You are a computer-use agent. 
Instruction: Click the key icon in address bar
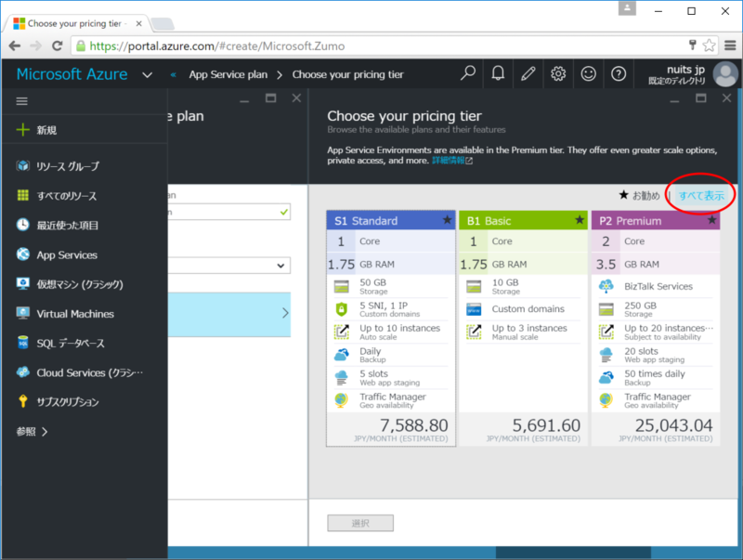(x=692, y=45)
